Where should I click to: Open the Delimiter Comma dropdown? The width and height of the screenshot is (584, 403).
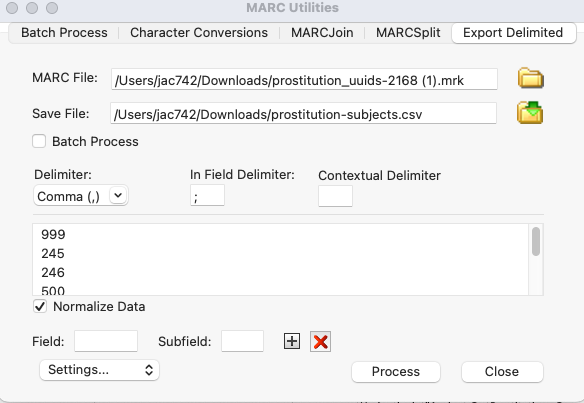coord(81,196)
